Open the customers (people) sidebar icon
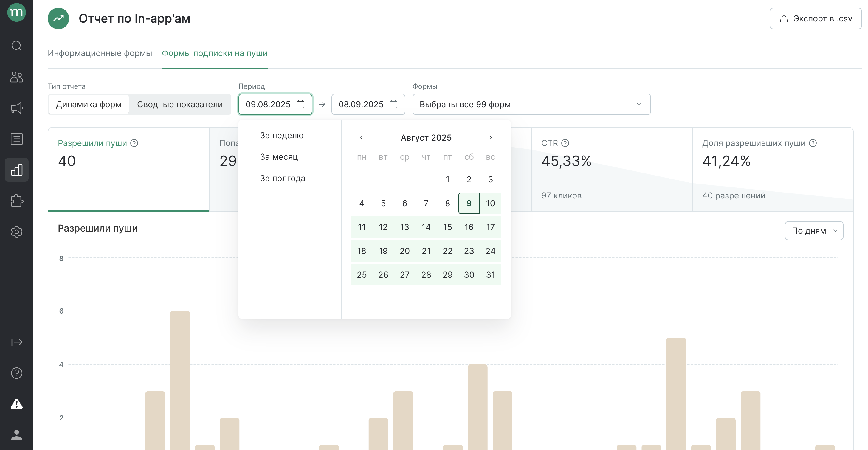The image size is (868, 450). 16,77
